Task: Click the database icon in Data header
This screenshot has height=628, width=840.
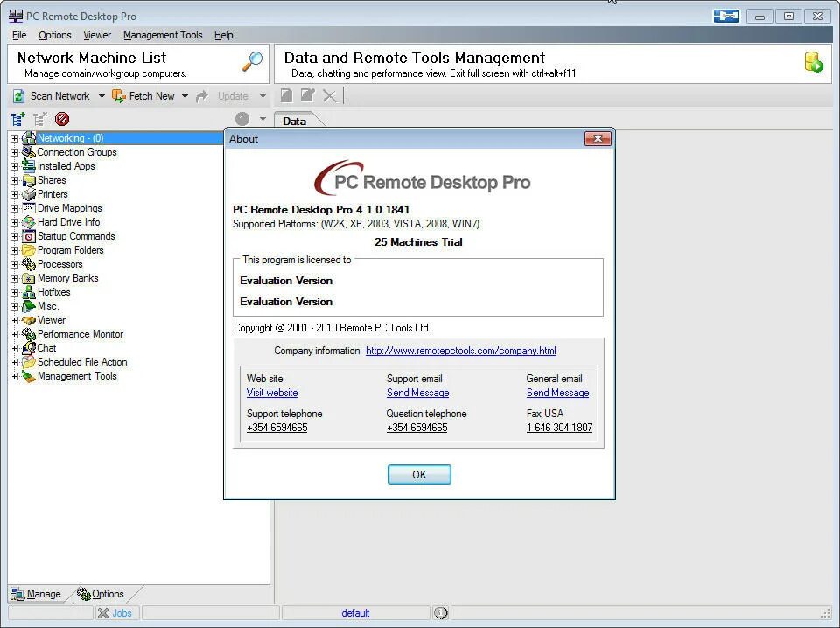Action: pyautogui.click(x=814, y=62)
